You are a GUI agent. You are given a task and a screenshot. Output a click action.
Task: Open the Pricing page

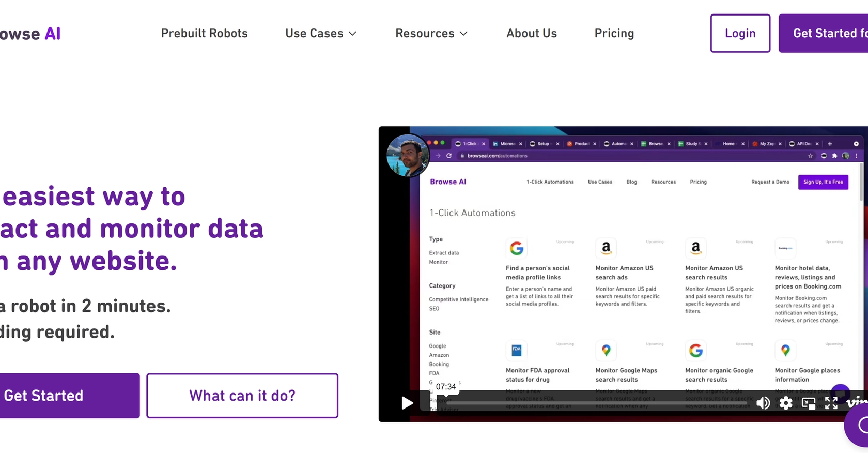[614, 34]
